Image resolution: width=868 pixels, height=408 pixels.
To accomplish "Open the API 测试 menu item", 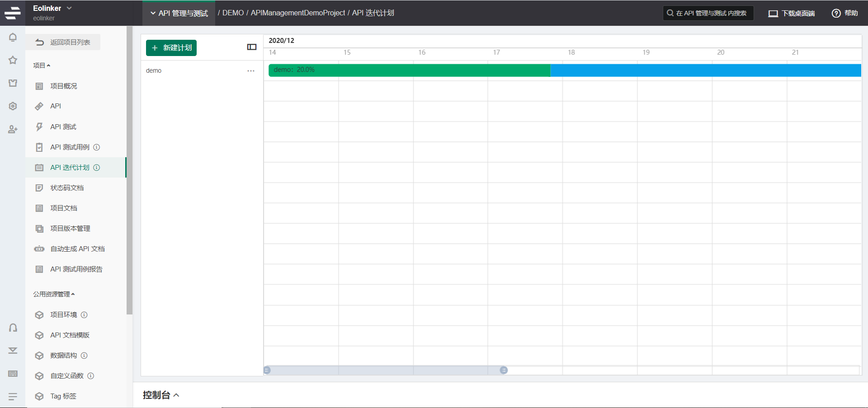I will pos(63,127).
